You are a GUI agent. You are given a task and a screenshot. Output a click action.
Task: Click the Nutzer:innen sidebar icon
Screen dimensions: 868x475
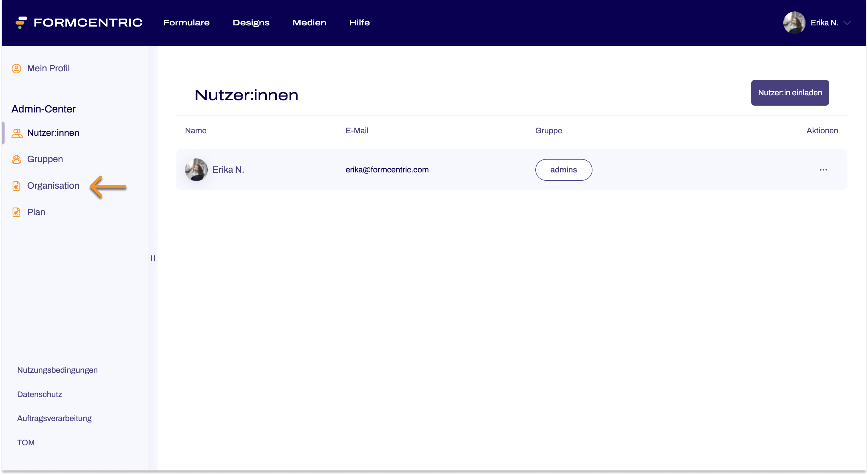[16, 132]
